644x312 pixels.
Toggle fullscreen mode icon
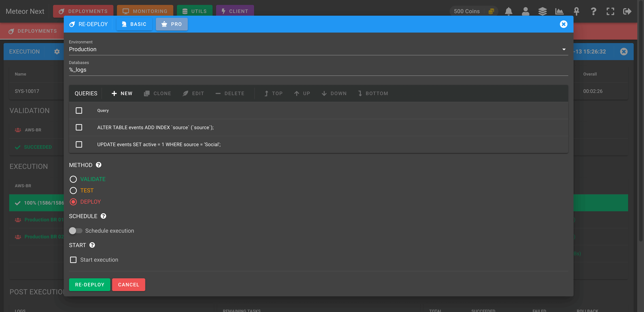(x=610, y=11)
